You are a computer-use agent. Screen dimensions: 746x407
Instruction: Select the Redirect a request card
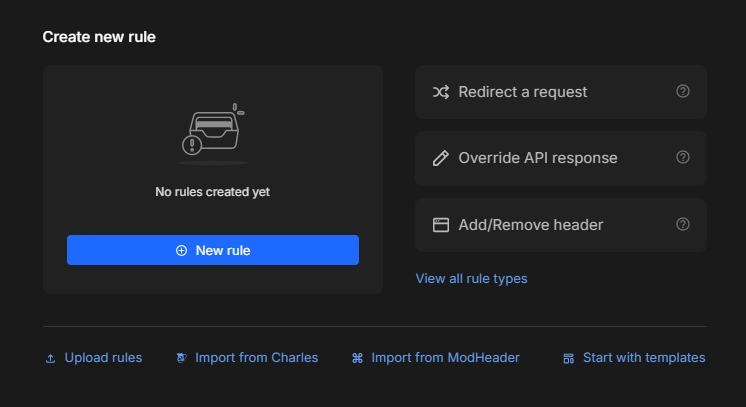pos(561,92)
